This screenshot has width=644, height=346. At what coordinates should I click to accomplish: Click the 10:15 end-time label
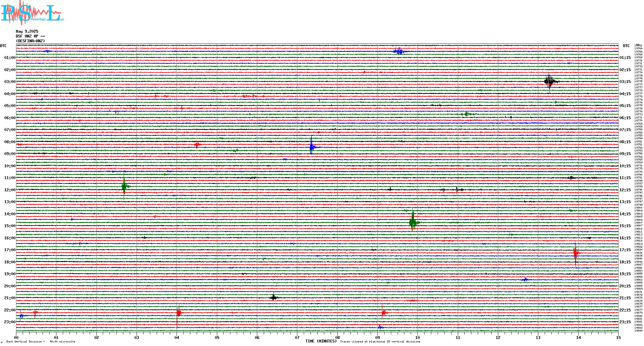tap(625, 166)
